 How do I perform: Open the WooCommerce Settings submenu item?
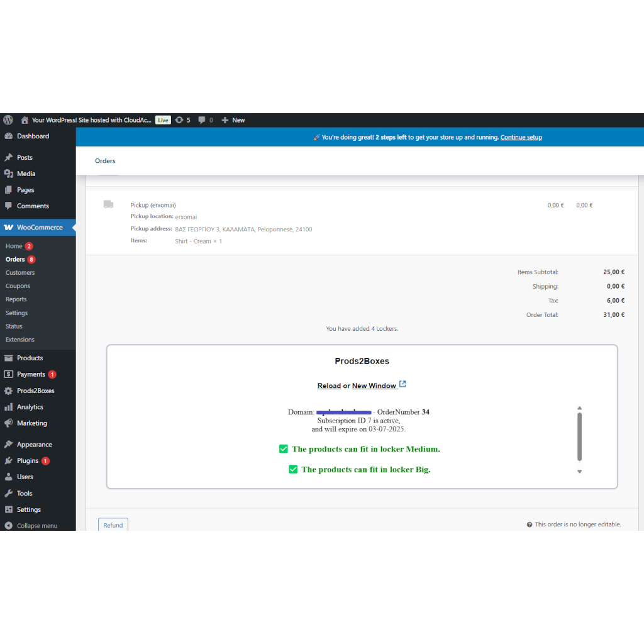17,313
